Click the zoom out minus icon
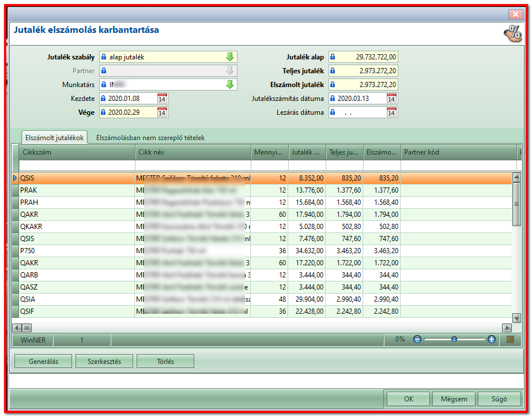The width and height of the screenshot is (532, 417). point(417,339)
